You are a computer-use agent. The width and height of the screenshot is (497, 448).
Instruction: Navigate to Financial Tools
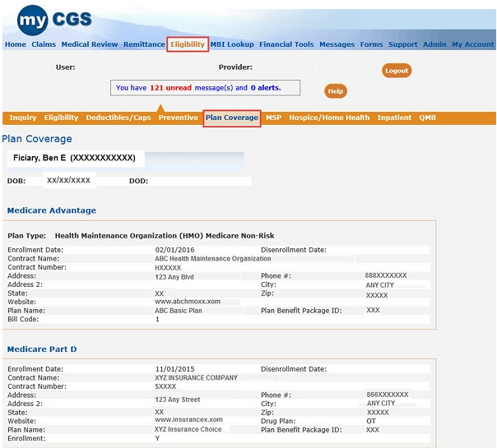coord(286,44)
